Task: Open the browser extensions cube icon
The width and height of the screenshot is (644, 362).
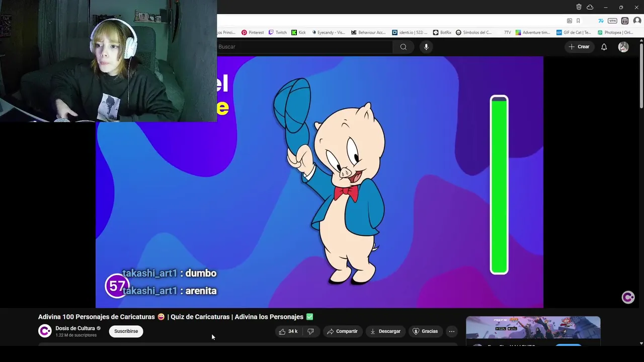Action: 625,21
